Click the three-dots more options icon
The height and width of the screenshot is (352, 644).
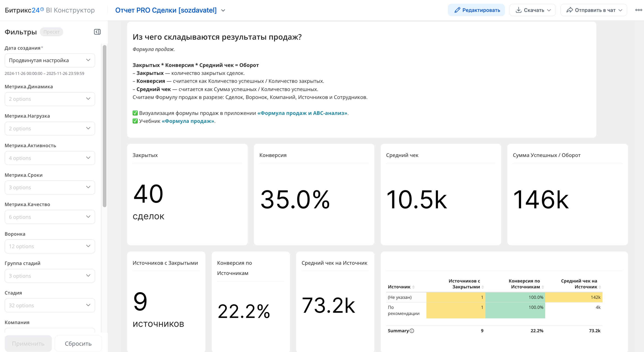(x=638, y=10)
